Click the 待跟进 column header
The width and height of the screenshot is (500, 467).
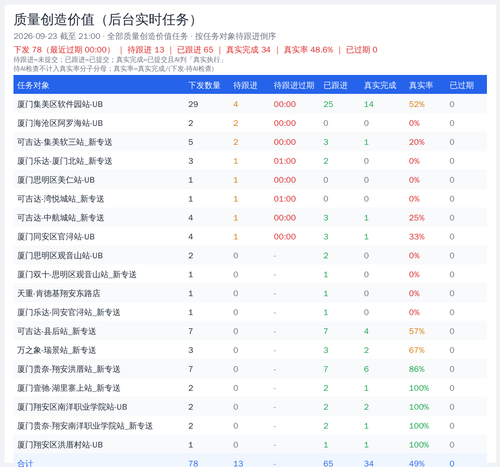245,85
